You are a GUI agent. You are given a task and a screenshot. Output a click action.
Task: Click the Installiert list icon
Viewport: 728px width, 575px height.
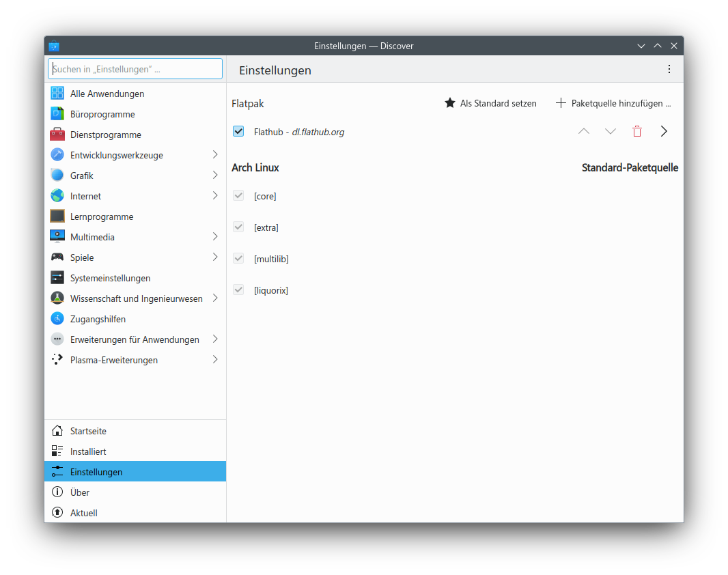[x=57, y=451]
